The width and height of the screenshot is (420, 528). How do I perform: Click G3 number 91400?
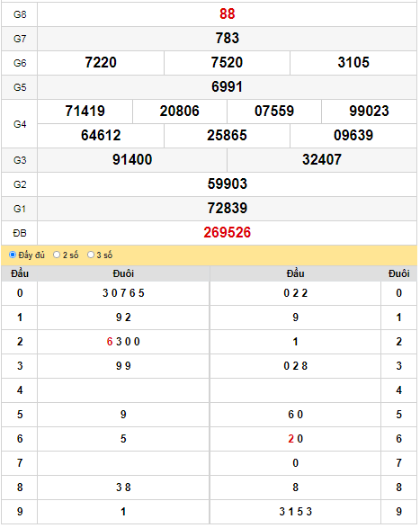click(132, 159)
